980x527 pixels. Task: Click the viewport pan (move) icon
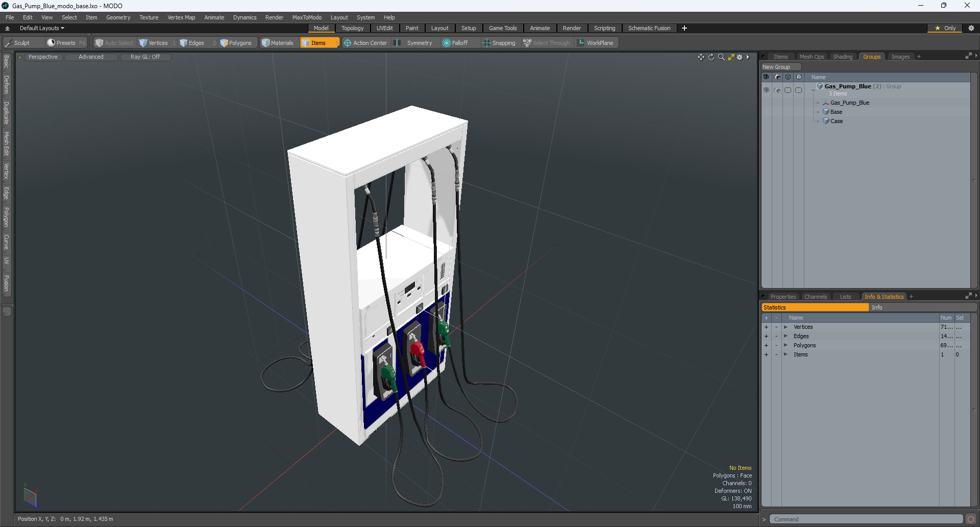701,57
